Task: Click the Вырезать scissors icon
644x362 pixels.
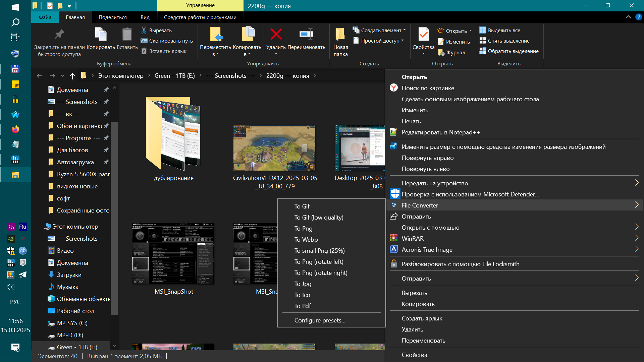Action: coord(144,30)
